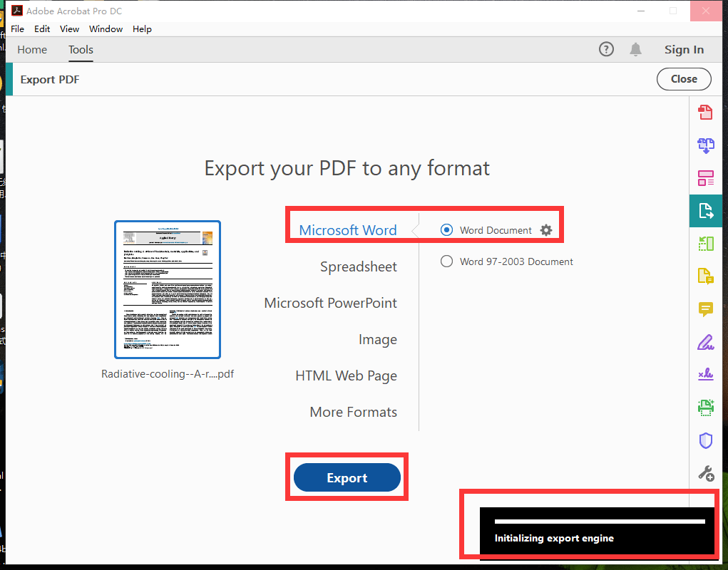
Task: Open the Organize Pages tool in sidebar
Action: [x=705, y=244]
